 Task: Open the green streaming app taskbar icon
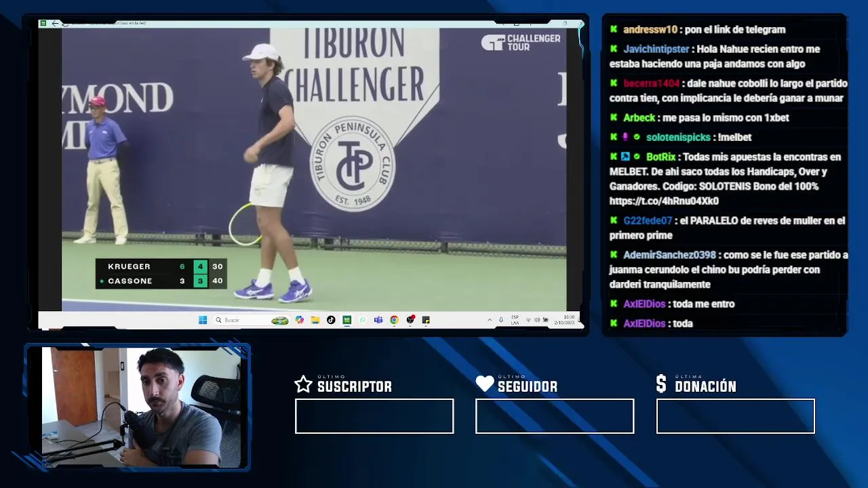point(347,320)
